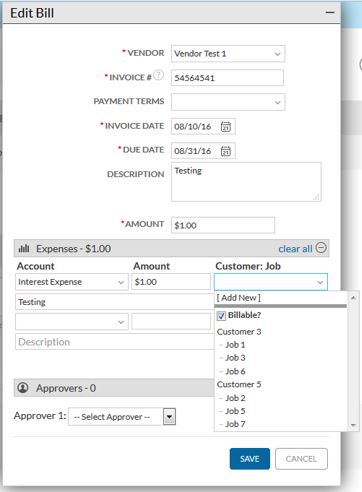Click the dropdown list scroll-down arrow
Image resolution: width=362 pixels, height=492 pixels.
[x=353, y=425]
